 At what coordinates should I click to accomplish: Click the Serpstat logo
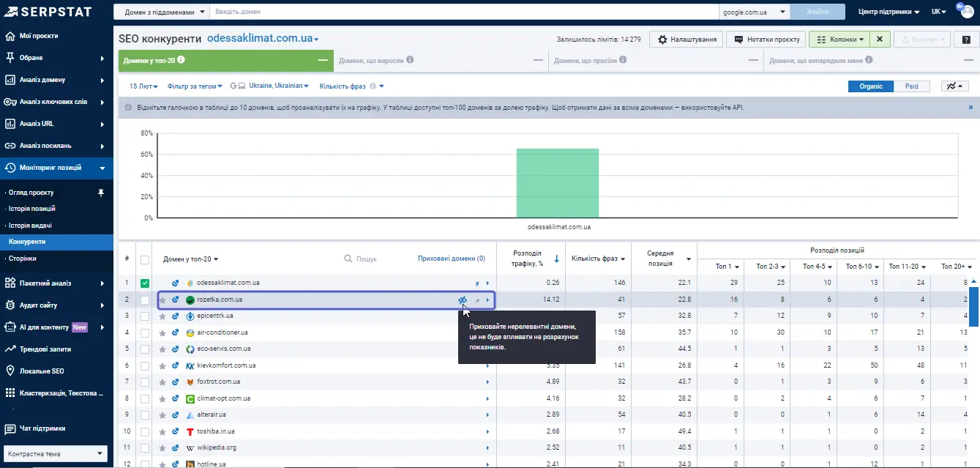click(50, 11)
